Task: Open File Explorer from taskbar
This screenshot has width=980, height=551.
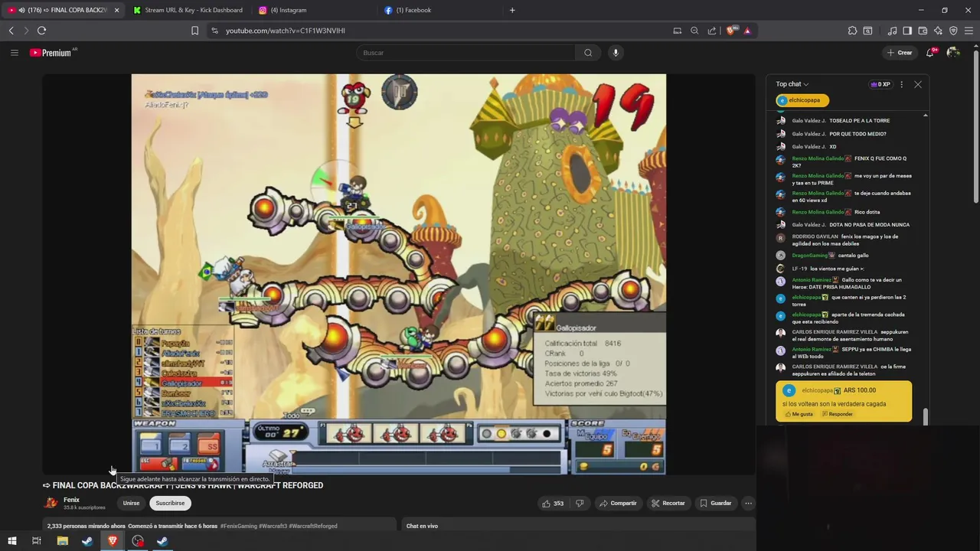Action: [63, 541]
